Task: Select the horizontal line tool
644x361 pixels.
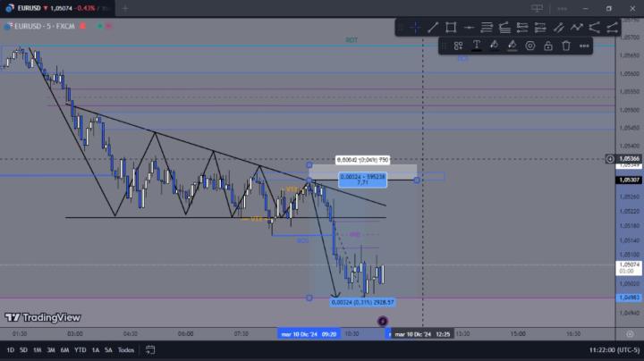Action: click(x=469, y=28)
